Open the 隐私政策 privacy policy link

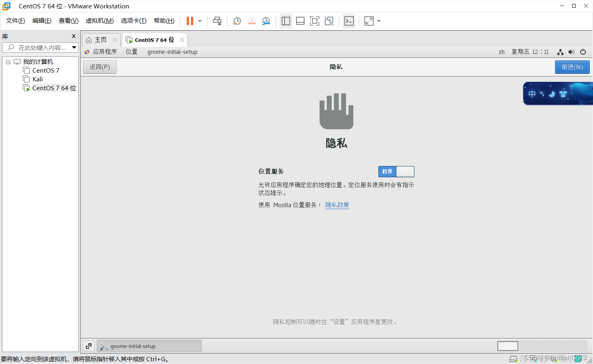coord(337,205)
